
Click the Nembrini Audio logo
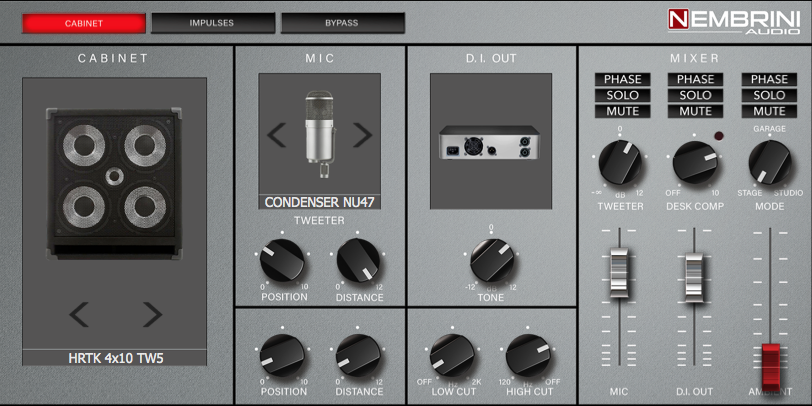(734, 21)
